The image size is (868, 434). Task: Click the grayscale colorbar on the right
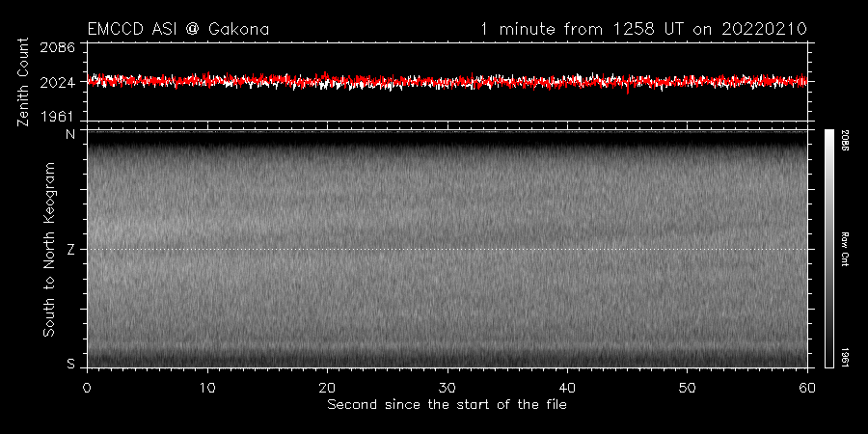[x=828, y=249]
